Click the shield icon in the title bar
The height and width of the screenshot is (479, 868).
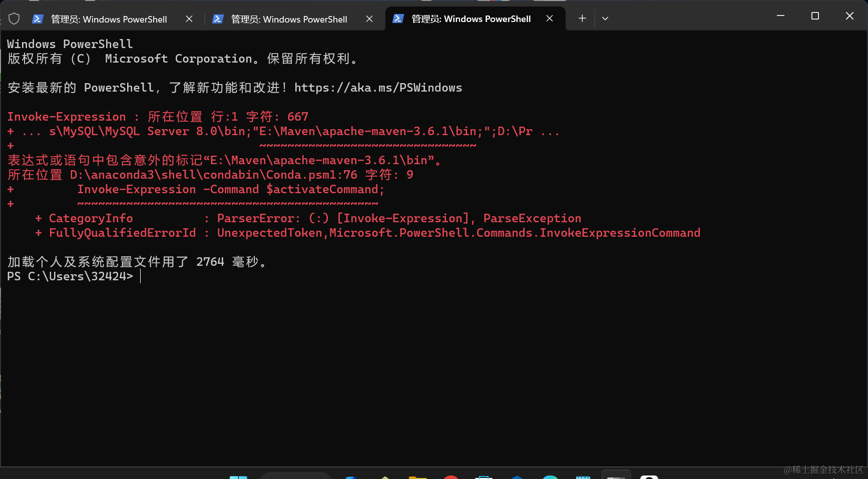[14, 18]
